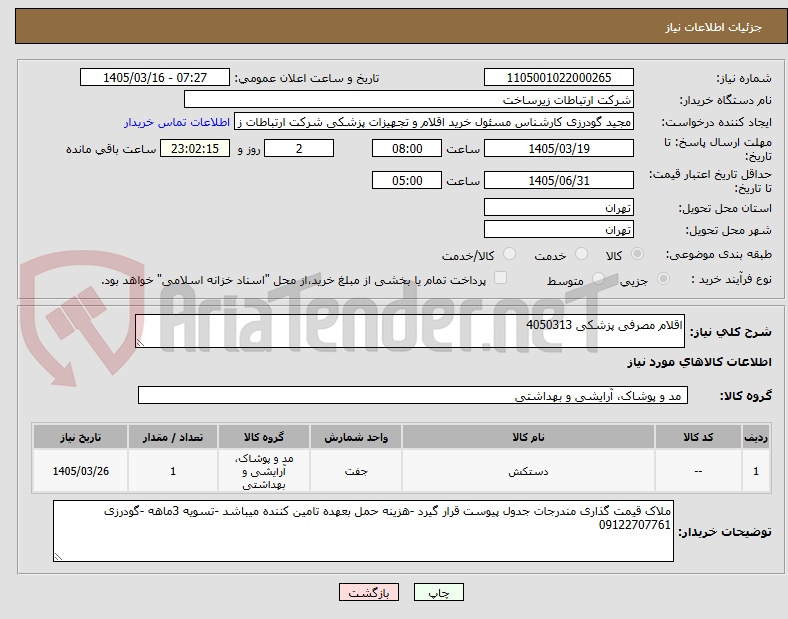Click the response deadline time 08:00
This screenshot has width=788, height=619.
click(407, 148)
